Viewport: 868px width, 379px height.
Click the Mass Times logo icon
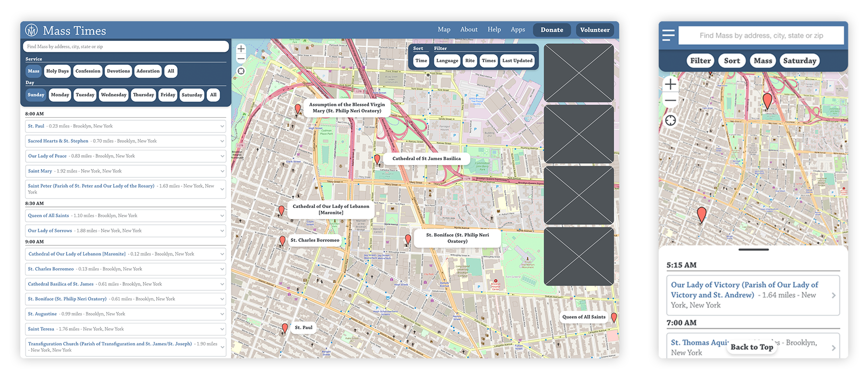32,30
